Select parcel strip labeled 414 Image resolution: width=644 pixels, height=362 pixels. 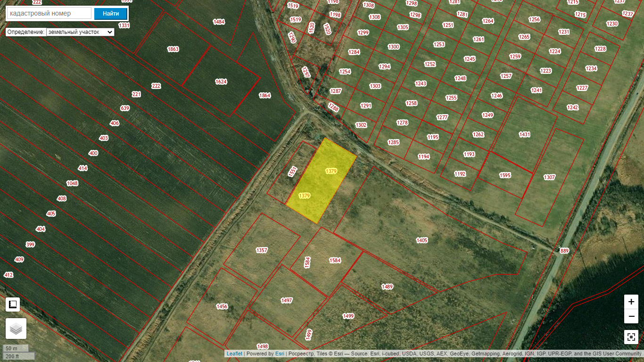(x=83, y=168)
